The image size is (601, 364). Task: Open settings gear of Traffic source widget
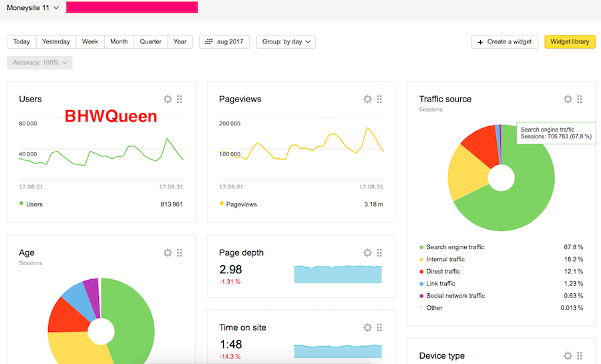pyautogui.click(x=568, y=100)
